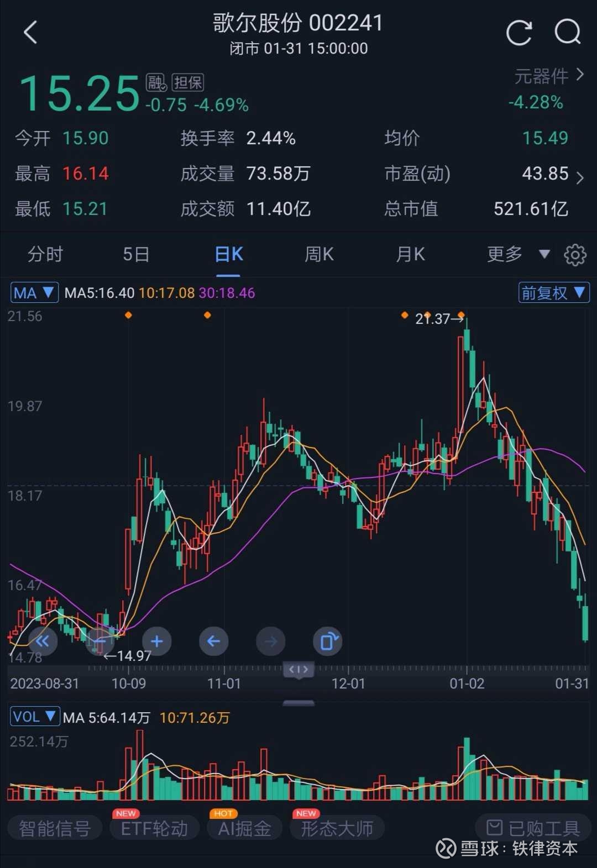Open the VOL indicator dropdown

[34, 717]
